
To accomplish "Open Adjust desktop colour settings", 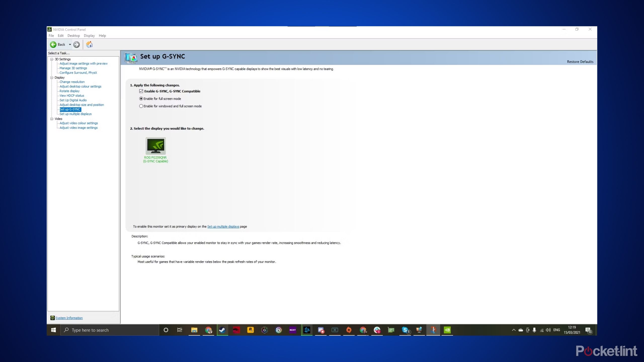I will click(80, 86).
